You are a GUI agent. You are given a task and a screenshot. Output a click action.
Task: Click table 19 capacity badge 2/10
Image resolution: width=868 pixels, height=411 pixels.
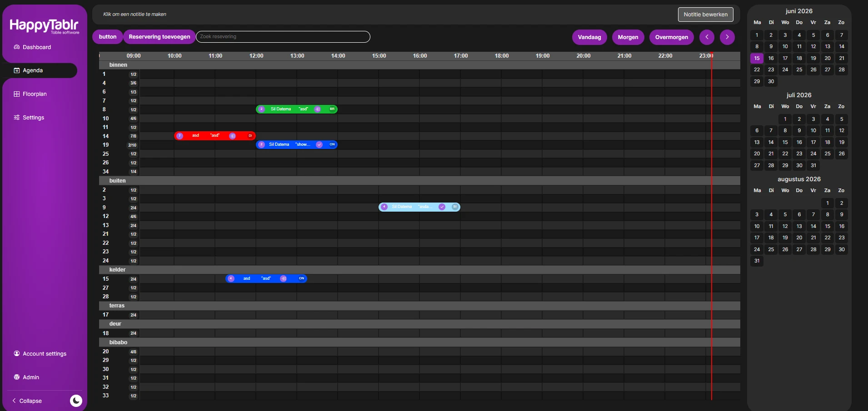tap(132, 145)
